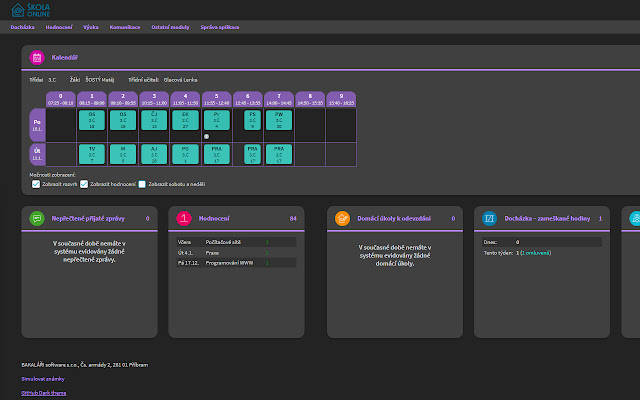Open the Docházka menu
Image resolution: width=640 pixels, height=400 pixels.
pyautogui.click(x=22, y=27)
